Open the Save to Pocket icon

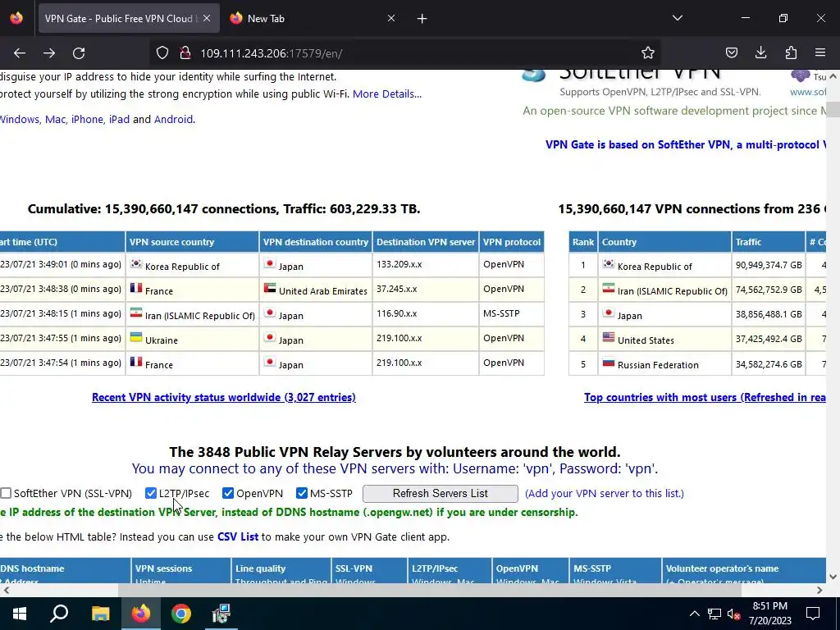pos(731,52)
